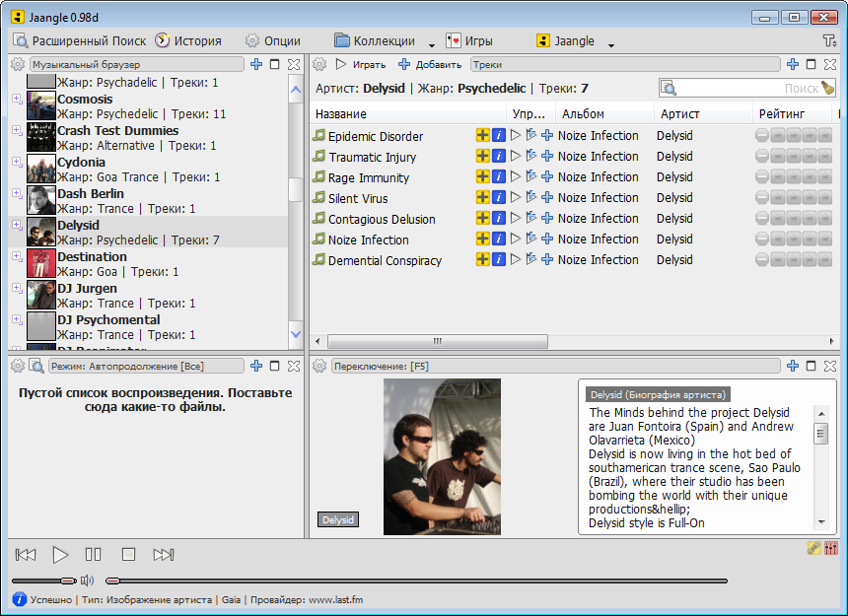Expand the Delysid artist node
The height and width of the screenshot is (616, 848).
click(17, 225)
